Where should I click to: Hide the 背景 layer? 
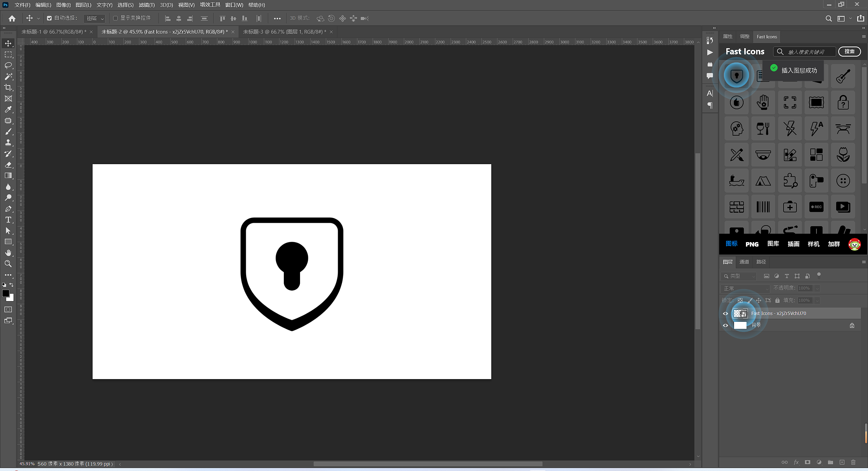point(726,326)
